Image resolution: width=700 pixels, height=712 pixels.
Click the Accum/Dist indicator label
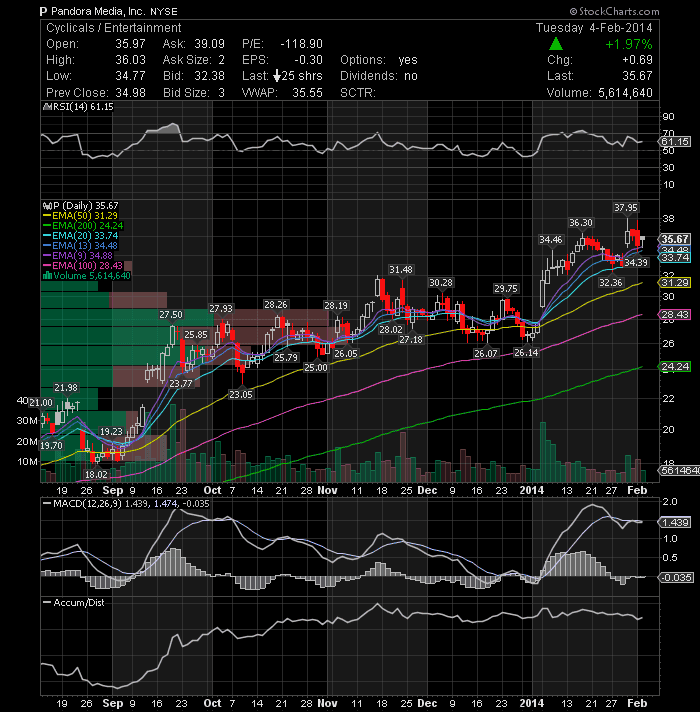coord(79,603)
